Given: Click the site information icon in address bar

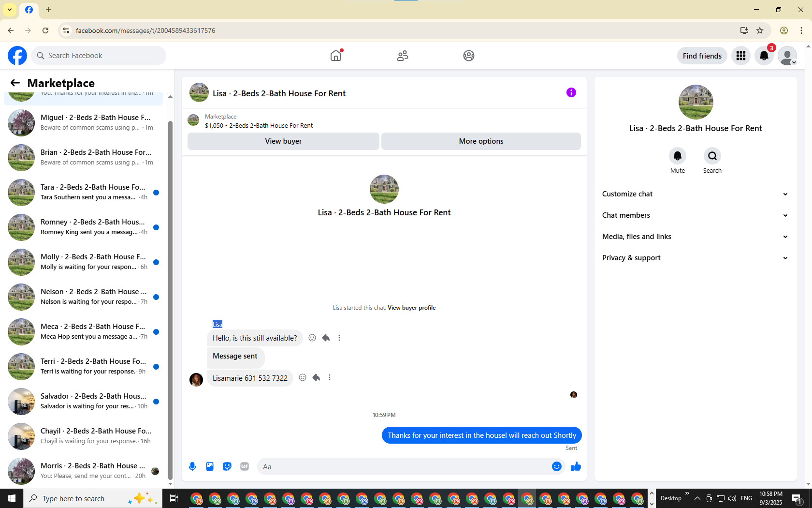Looking at the screenshot, I should (66, 30).
